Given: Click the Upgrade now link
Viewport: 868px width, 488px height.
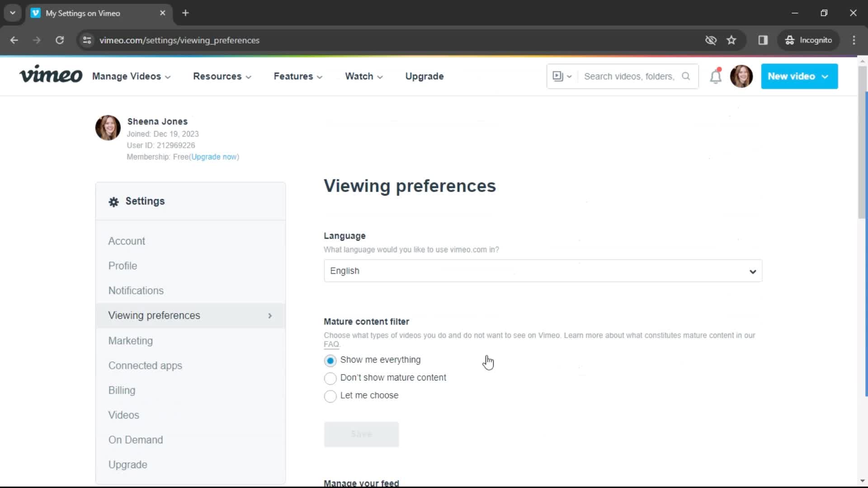Looking at the screenshot, I should pyautogui.click(x=213, y=156).
